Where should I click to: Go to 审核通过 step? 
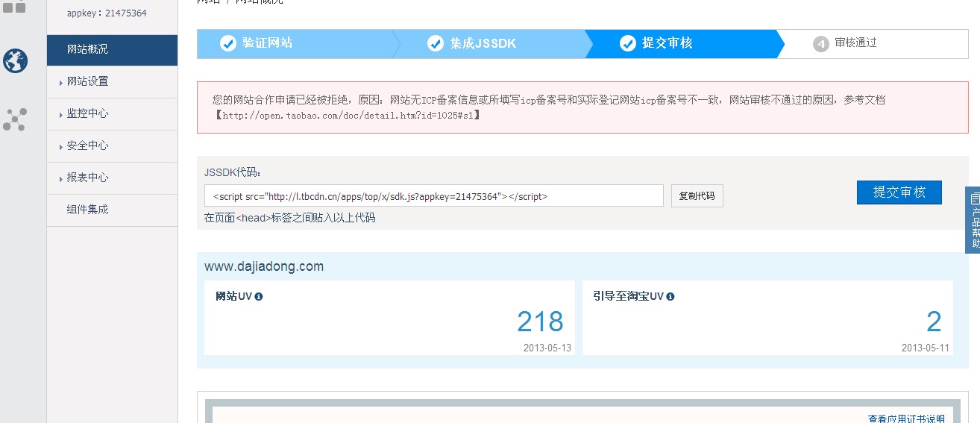[873, 43]
